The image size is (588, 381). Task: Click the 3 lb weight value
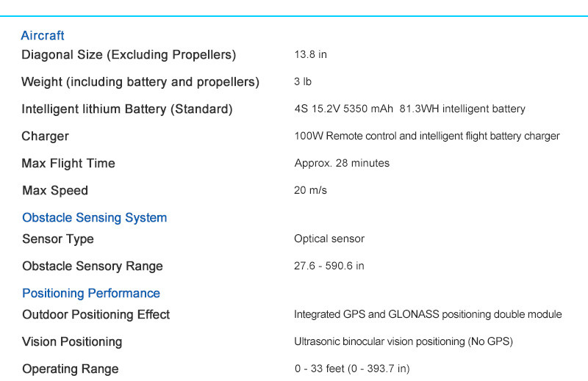click(x=303, y=81)
